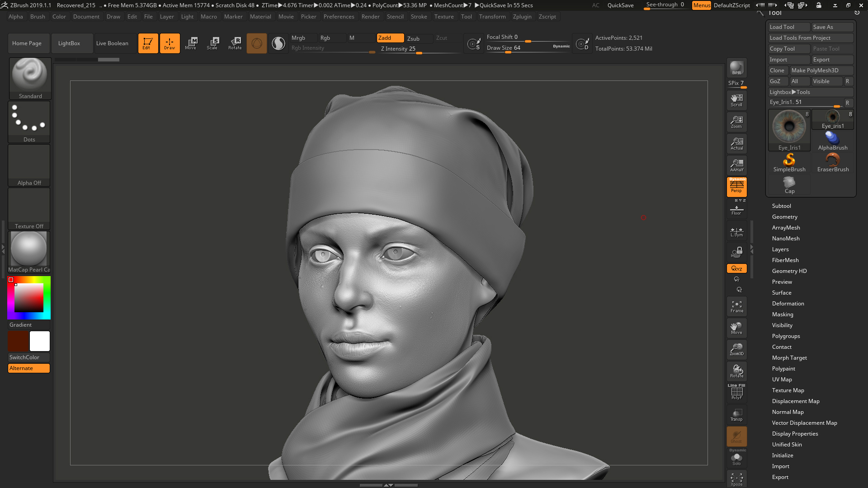Expand the Subtool section
The image size is (868, 488).
pyautogui.click(x=782, y=206)
